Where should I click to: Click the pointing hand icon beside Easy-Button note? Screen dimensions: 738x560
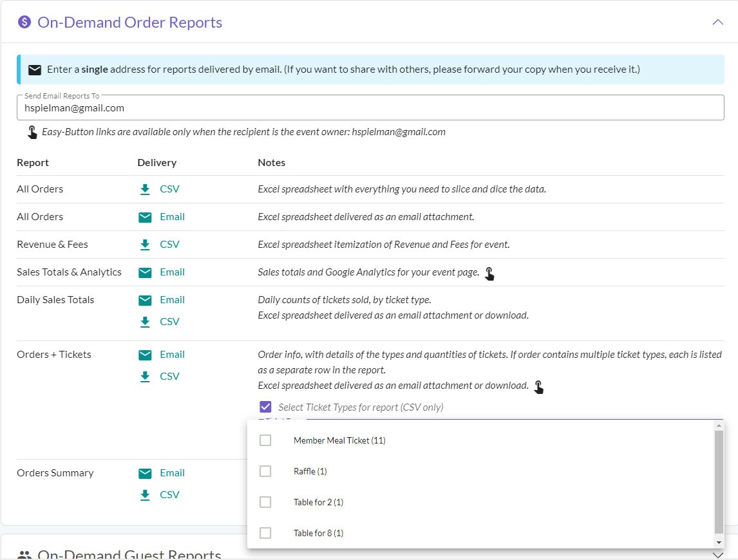32,132
